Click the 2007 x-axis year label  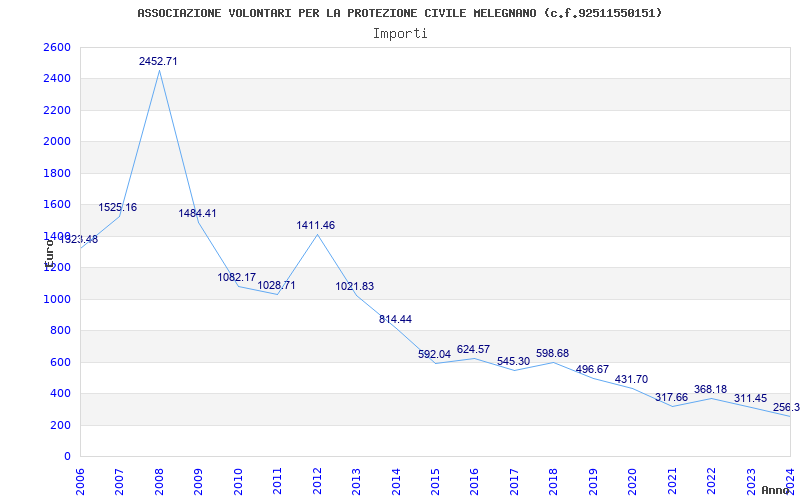119,480
